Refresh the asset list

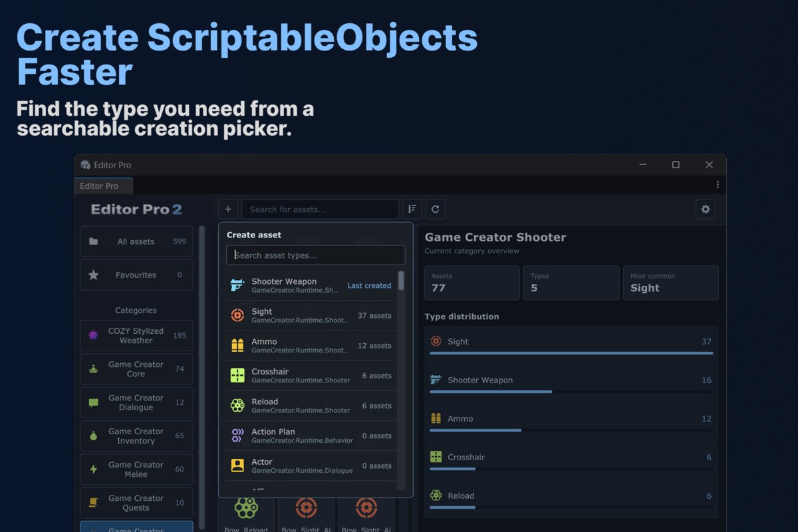coord(436,209)
